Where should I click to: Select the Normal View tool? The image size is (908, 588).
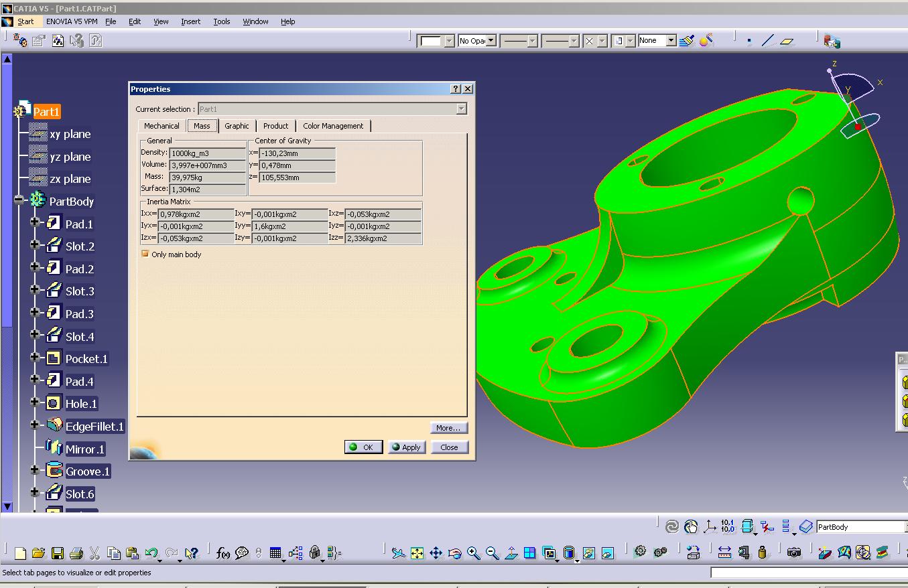[511, 553]
